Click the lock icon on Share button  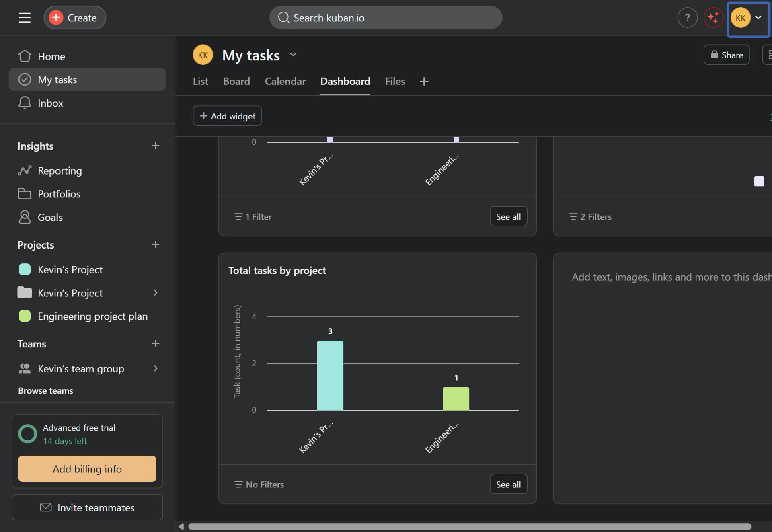pyautogui.click(x=715, y=55)
